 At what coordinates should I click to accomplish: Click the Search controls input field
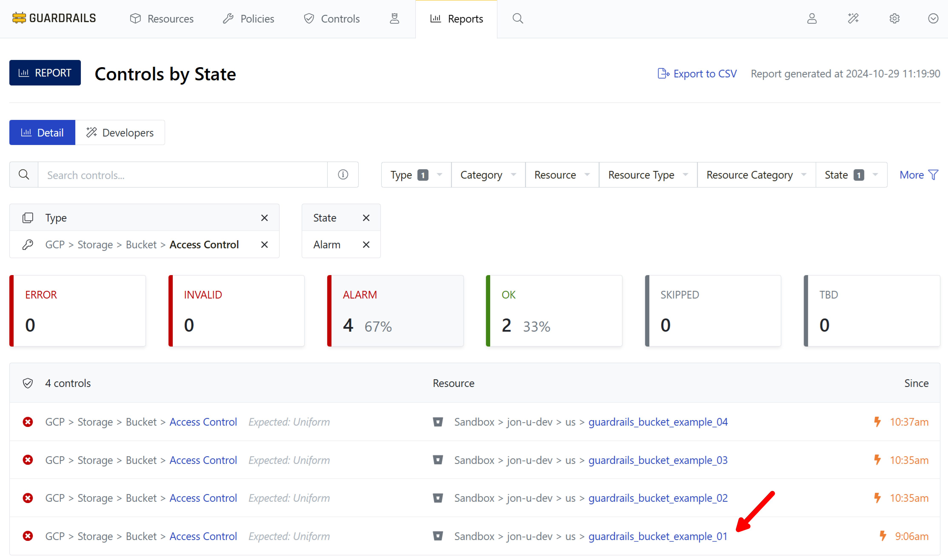[x=182, y=175]
